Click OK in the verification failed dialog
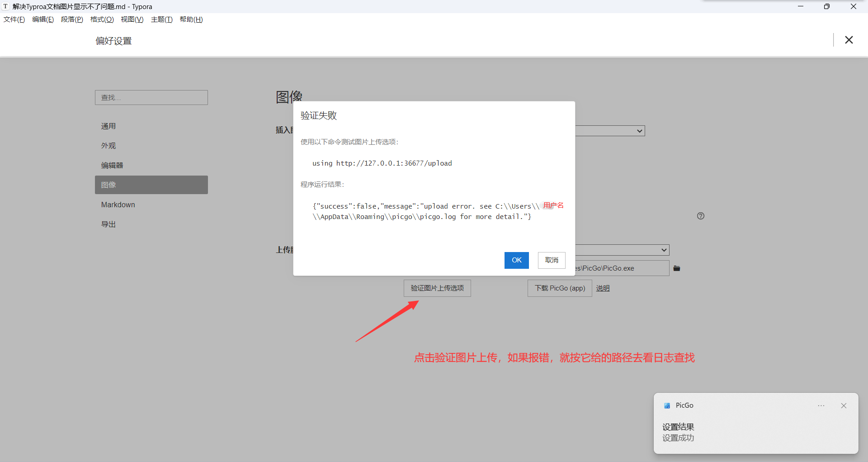868x462 pixels. pos(516,260)
